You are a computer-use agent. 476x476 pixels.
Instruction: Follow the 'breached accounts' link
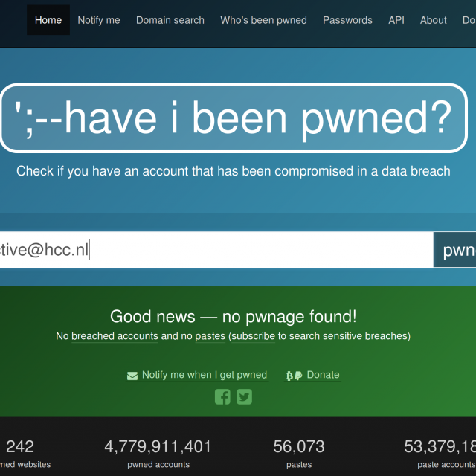pos(115,336)
